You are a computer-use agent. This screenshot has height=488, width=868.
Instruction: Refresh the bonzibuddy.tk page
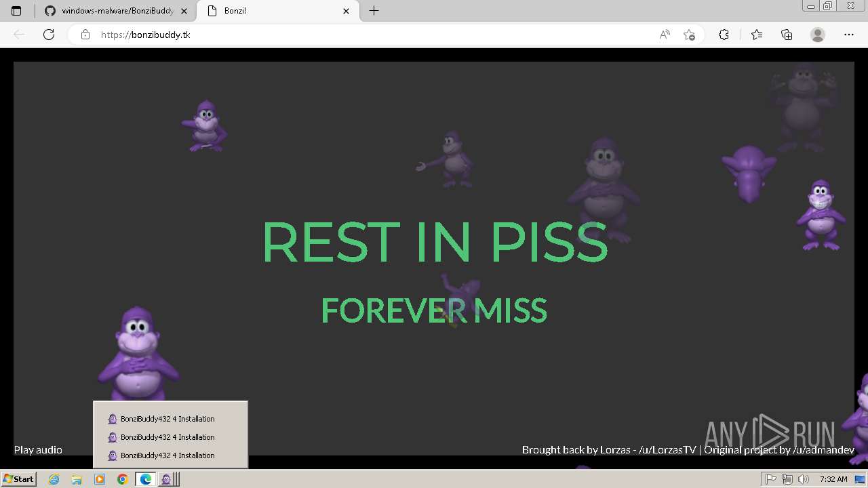click(49, 35)
